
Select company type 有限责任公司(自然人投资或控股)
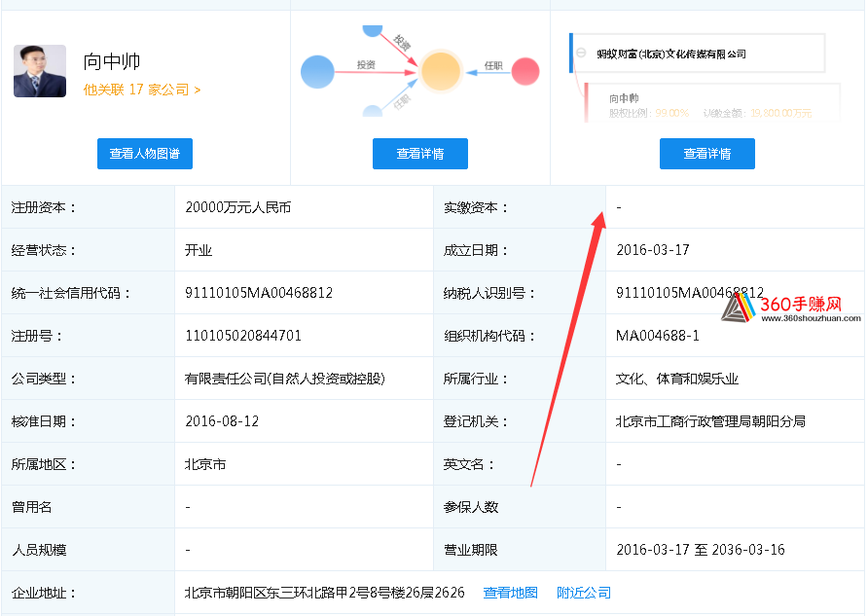pos(284,379)
